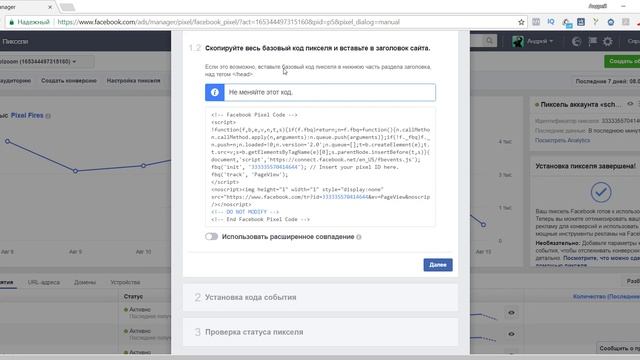Click the Сообщить о проблеме button
The width and height of the screenshot is (640, 360).
pos(619,348)
